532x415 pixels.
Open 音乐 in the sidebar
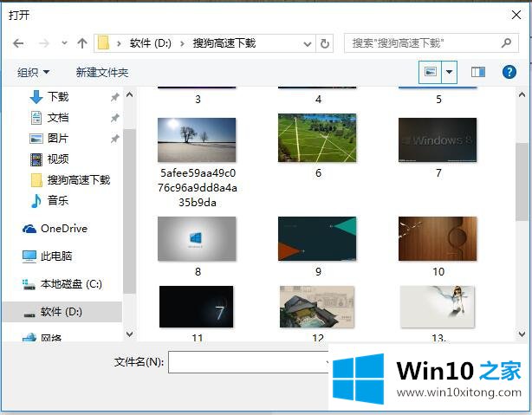pyautogui.click(x=58, y=200)
